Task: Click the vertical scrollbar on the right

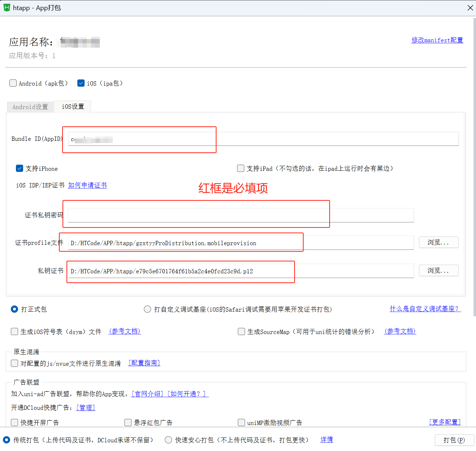Action: click(x=474, y=166)
